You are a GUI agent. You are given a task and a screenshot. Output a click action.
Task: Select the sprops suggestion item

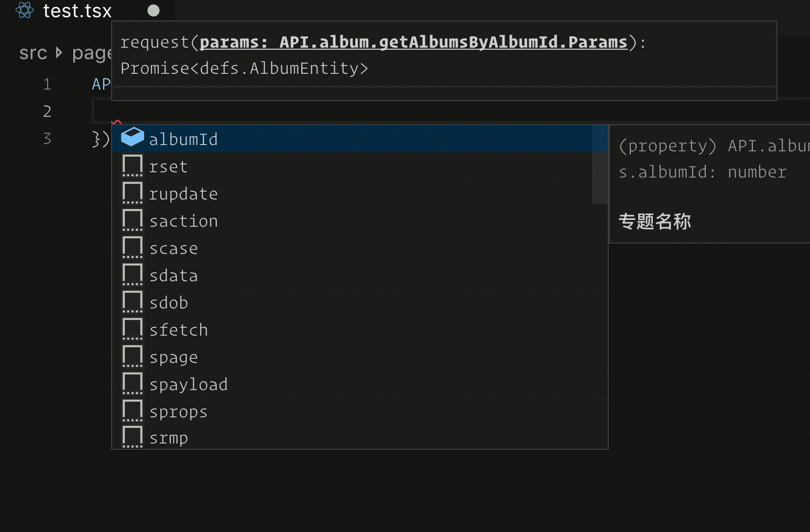(x=359, y=411)
